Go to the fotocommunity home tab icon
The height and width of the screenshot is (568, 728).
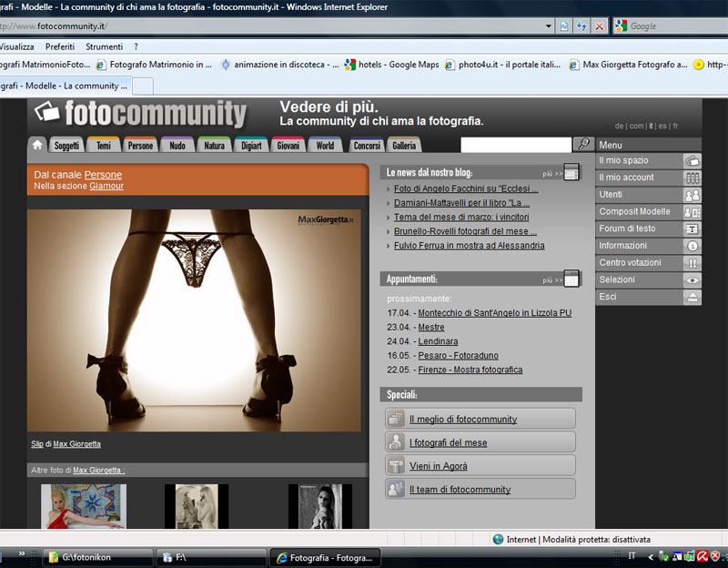click(x=37, y=146)
